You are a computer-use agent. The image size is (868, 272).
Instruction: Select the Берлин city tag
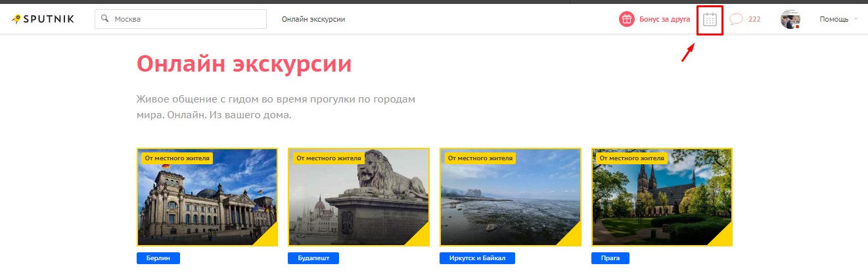[158, 258]
